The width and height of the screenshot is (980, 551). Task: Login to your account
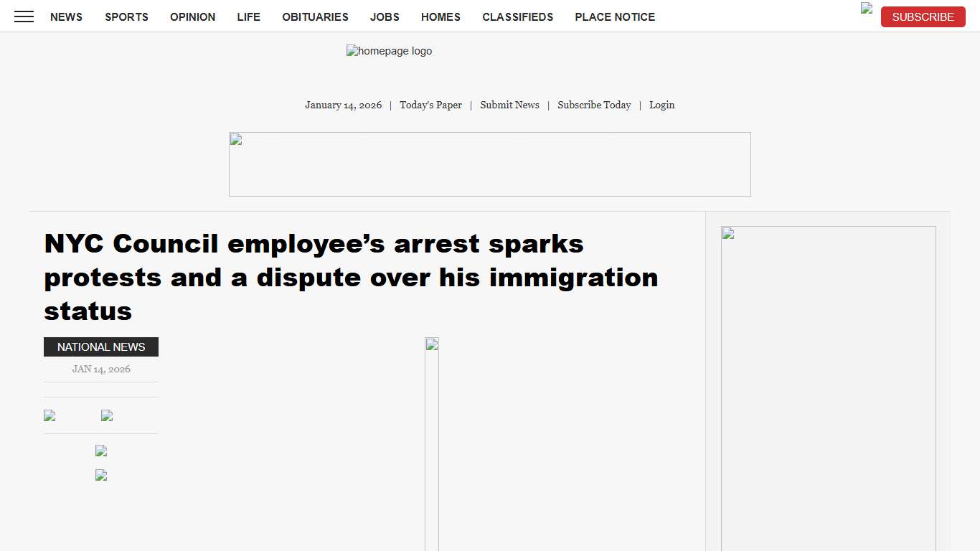pyautogui.click(x=661, y=105)
